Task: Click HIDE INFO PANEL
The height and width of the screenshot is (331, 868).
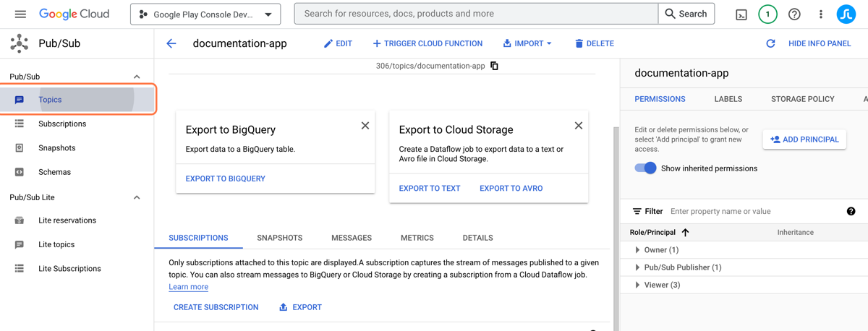Action: 820,43
